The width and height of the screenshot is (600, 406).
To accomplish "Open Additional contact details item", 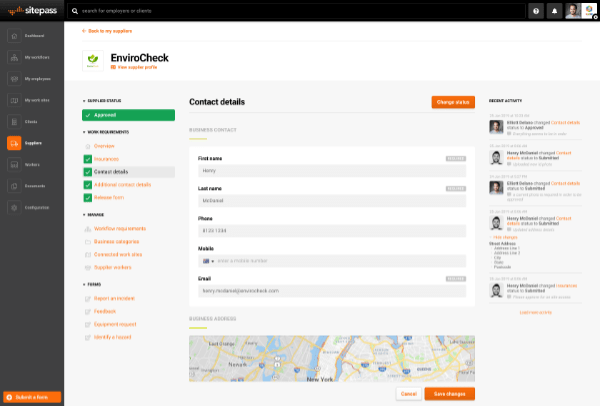I will (x=122, y=185).
